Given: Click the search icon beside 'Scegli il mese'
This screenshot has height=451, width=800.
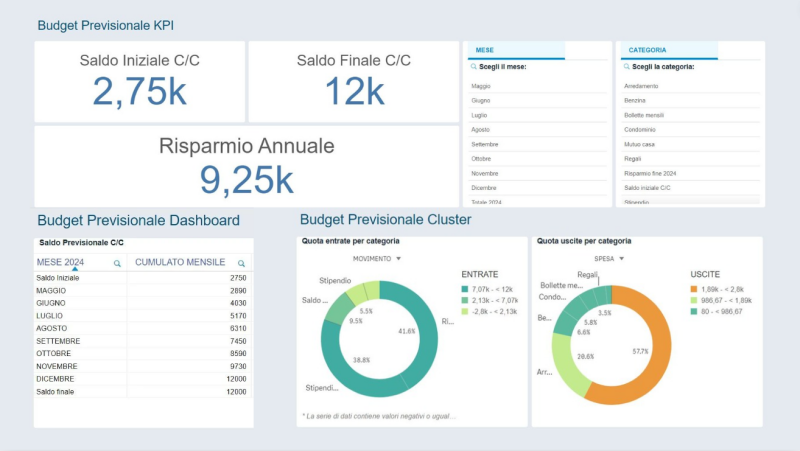Looking at the screenshot, I should pos(472,67).
